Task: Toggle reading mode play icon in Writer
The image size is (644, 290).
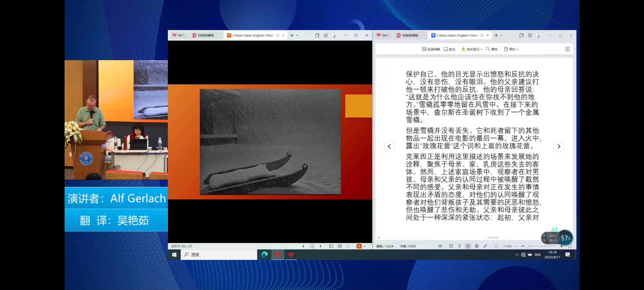Action: [x=468, y=246]
